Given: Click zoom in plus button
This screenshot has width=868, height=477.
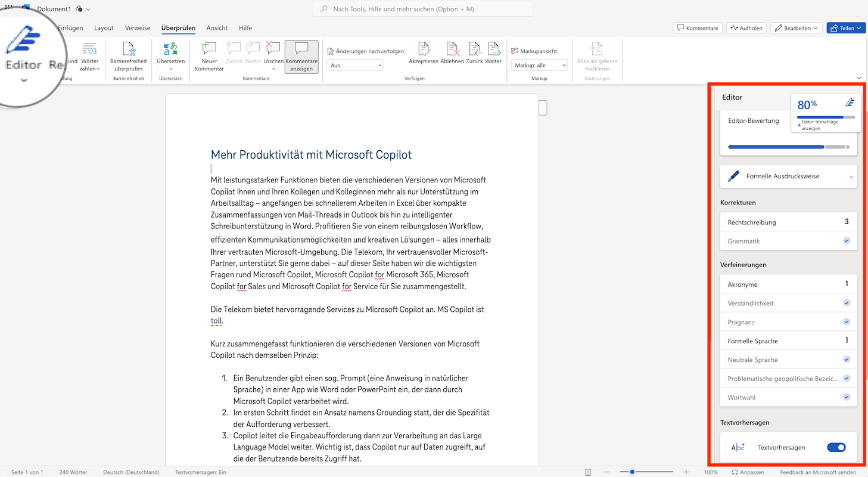Looking at the screenshot, I should coord(686,472).
